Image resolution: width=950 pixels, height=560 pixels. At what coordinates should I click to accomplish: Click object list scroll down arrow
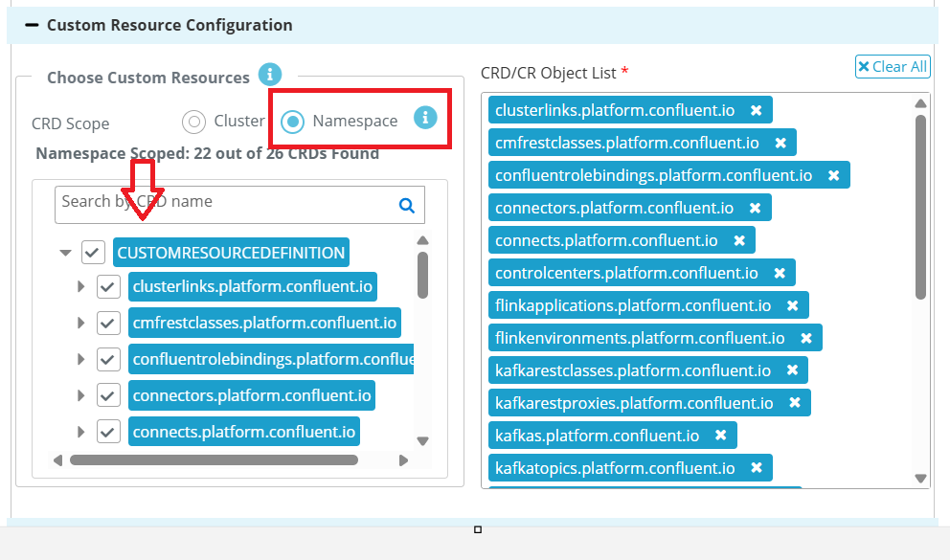(x=921, y=479)
